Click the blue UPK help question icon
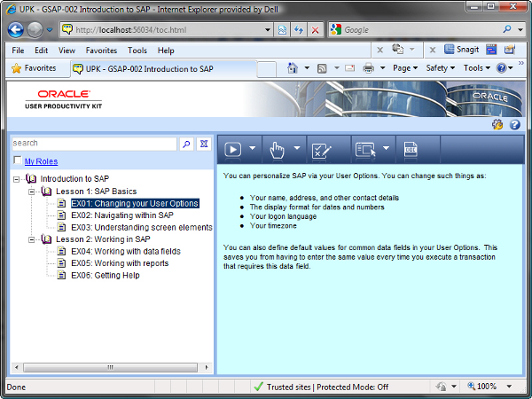Viewport: 532px width, 399px height. coord(514,124)
